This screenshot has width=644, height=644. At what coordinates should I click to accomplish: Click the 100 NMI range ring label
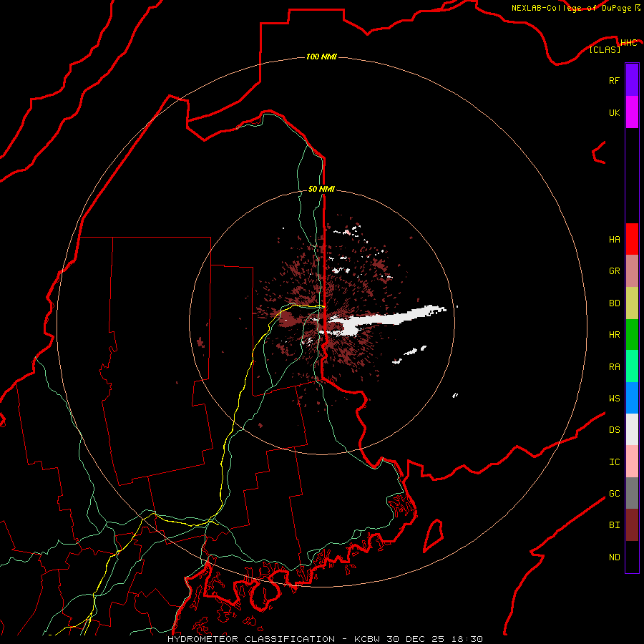321,57
